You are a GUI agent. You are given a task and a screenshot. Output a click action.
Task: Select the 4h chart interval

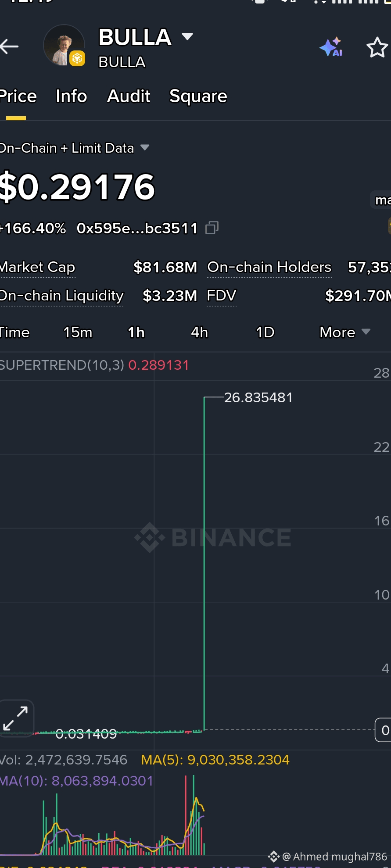[199, 332]
